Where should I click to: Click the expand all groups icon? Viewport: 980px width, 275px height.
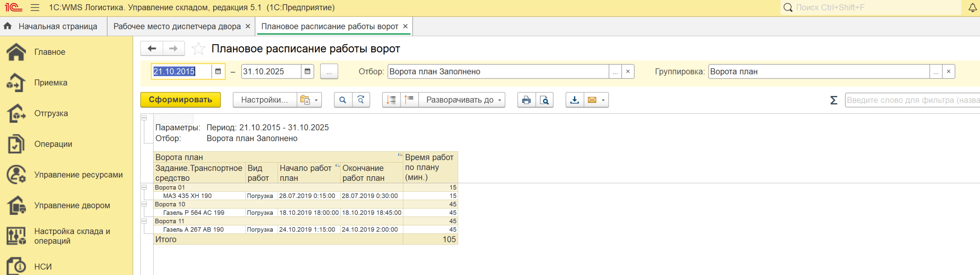(391, 100)
